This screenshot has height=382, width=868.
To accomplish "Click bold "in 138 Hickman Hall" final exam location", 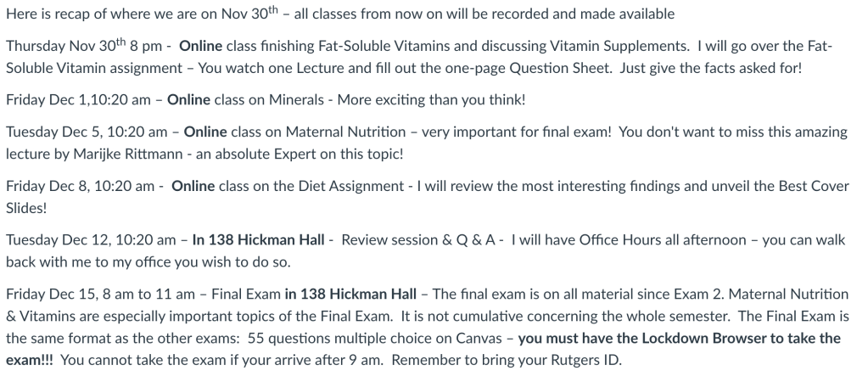I will point(350,294).
